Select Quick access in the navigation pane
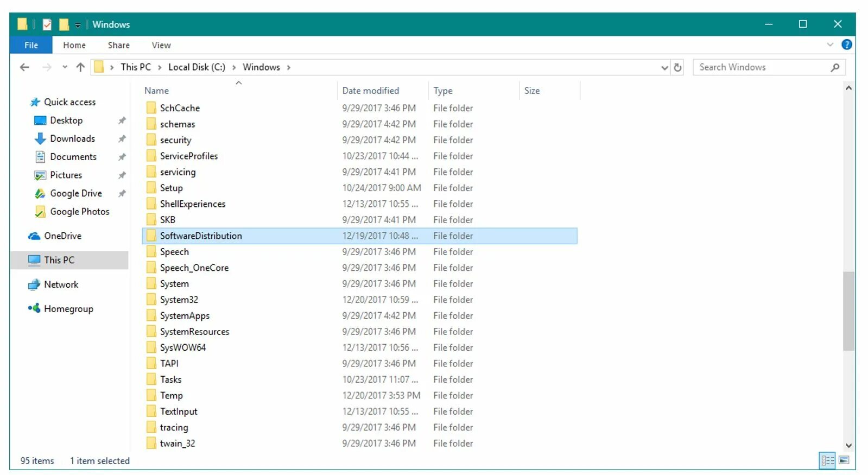868x475 pixels. (x=69, y=102)
